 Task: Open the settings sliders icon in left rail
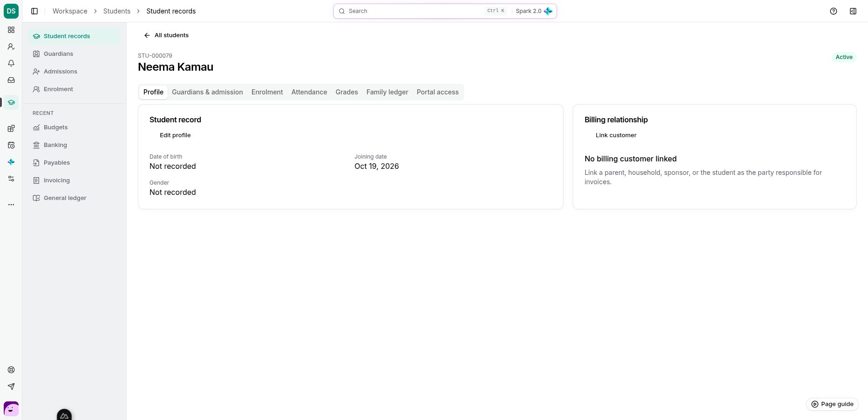pos(11,179)
